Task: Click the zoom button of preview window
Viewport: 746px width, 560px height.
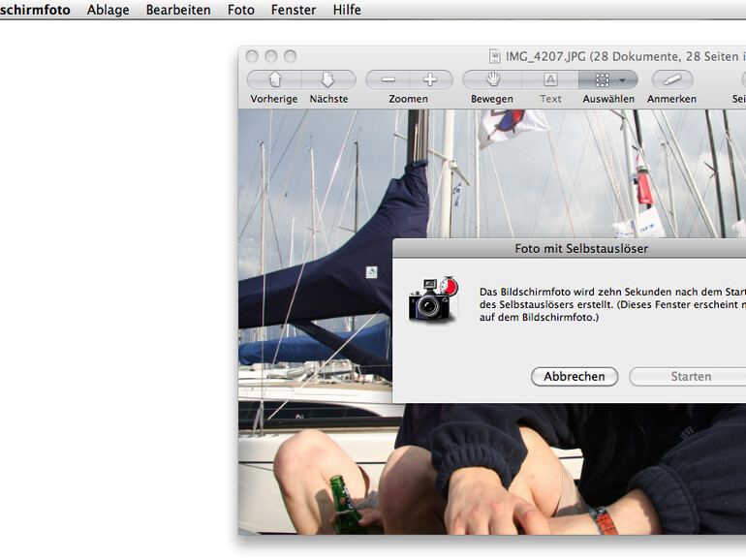Action: 291,56
